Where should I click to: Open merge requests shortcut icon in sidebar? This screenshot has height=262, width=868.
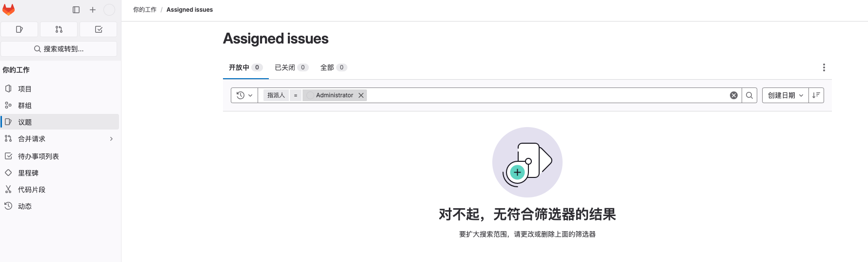59,29
